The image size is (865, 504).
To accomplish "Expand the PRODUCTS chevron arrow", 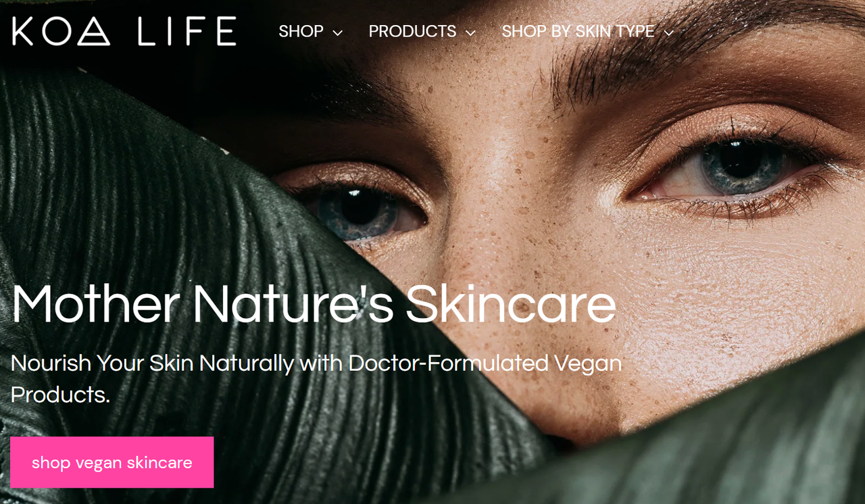I will tap(470, 32).
